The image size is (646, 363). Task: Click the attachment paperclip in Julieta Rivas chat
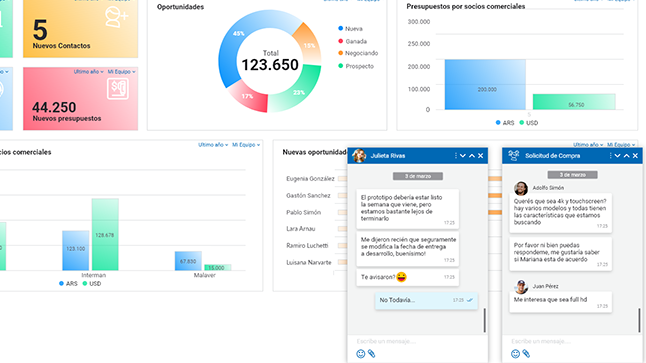[x=371, y=354]
